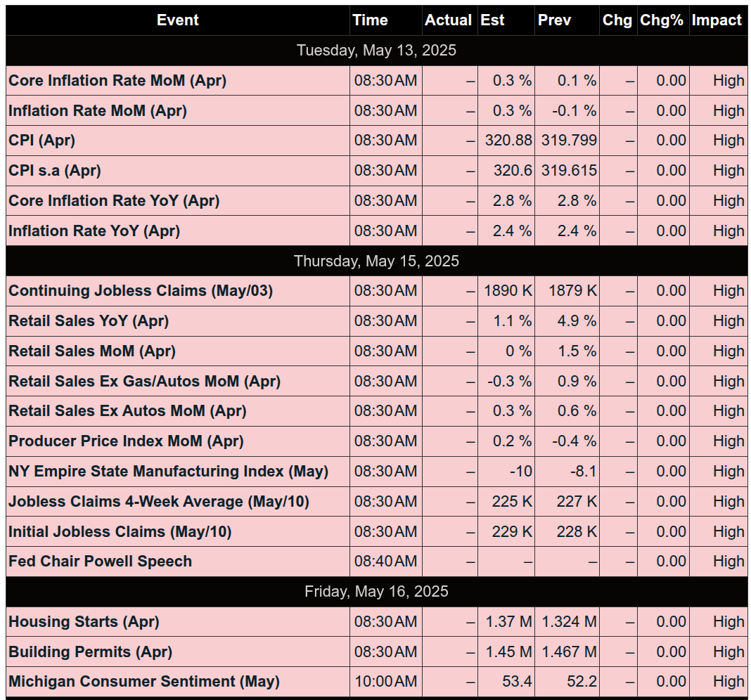Click the 319.615 previous value
This screenshot has height=700, width=751.
coord(569,171)
